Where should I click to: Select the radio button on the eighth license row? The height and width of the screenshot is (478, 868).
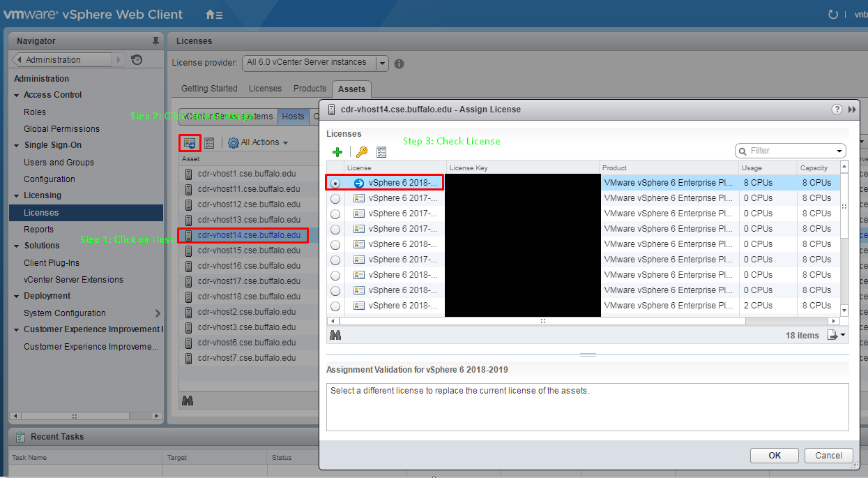click(x=335, y=290)
